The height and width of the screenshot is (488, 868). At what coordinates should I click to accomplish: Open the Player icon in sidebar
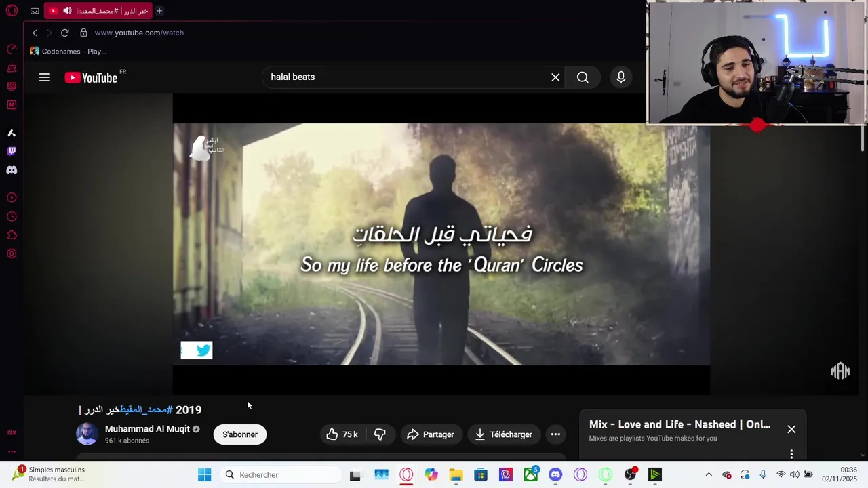tap(12, 198)
